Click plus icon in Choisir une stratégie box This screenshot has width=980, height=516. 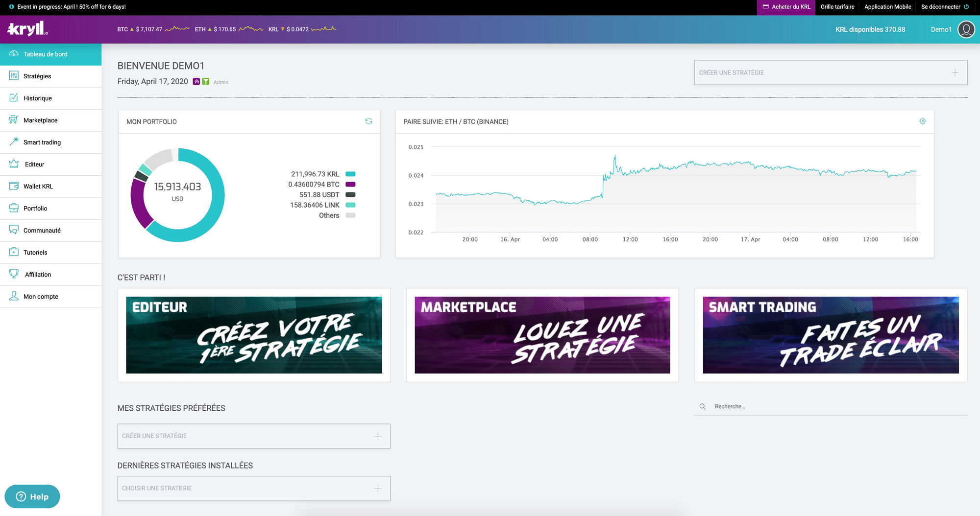point(378,489)
